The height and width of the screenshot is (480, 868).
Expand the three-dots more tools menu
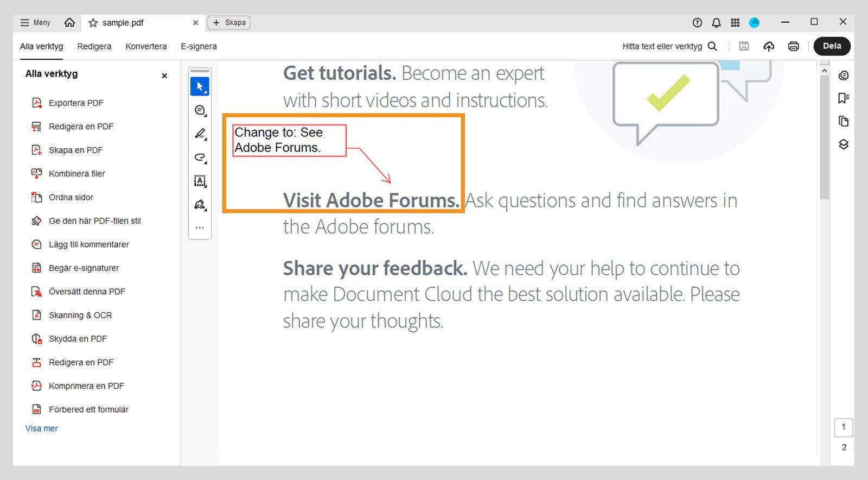click(200, 228)
